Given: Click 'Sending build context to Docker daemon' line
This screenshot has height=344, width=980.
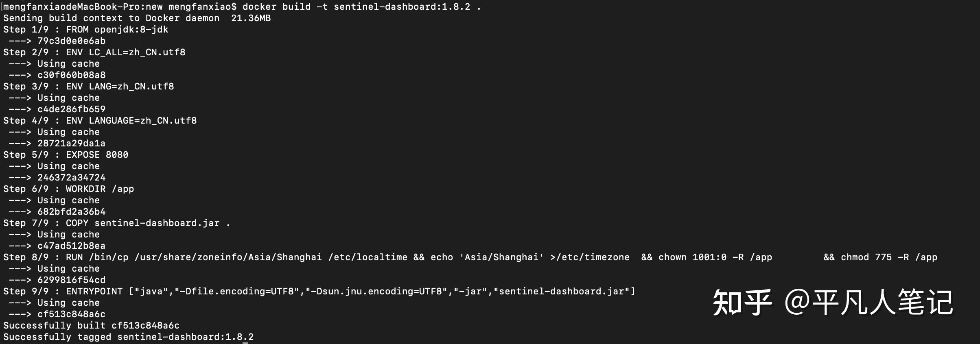Looking at the screenshot, I should tap(137, 18).
